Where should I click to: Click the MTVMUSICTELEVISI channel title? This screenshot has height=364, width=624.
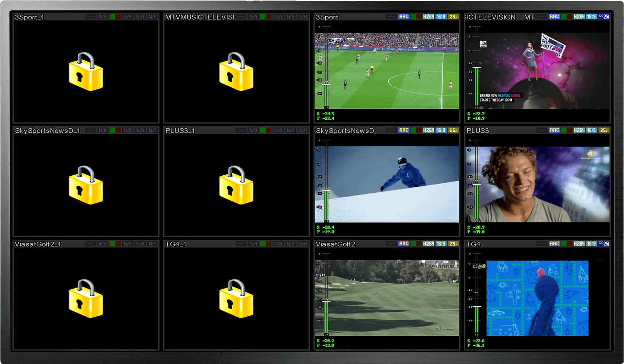point(200,17)
